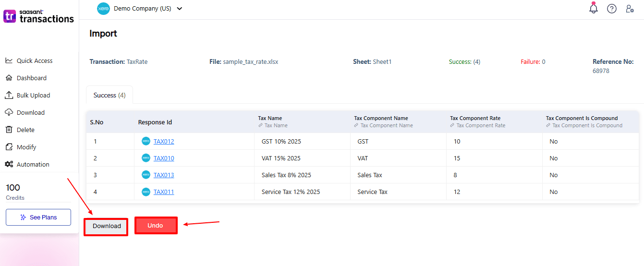Click the red Undo button
The image size is (644, 266).
click(x=156, y=226)
